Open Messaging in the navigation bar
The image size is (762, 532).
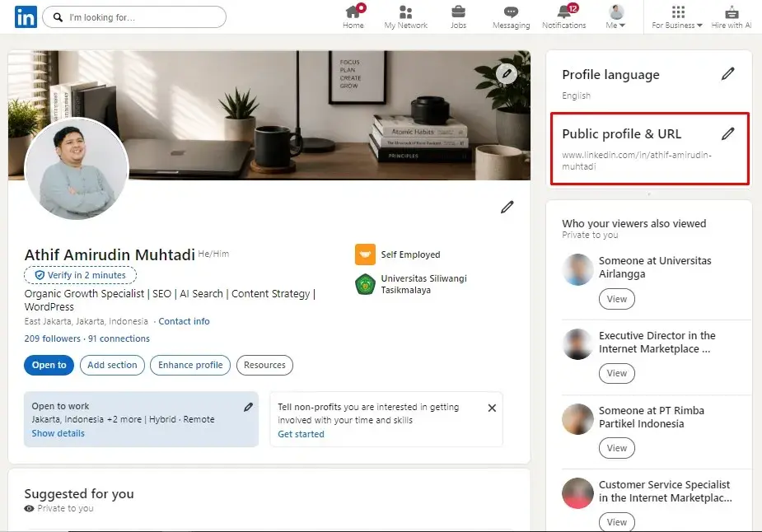tap(512, 17)
